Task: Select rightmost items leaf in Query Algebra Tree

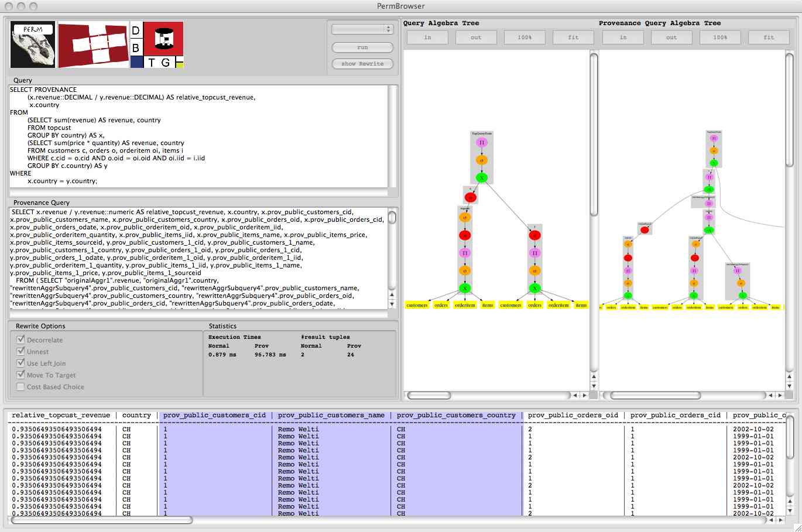Action: (x=581, y=305)
